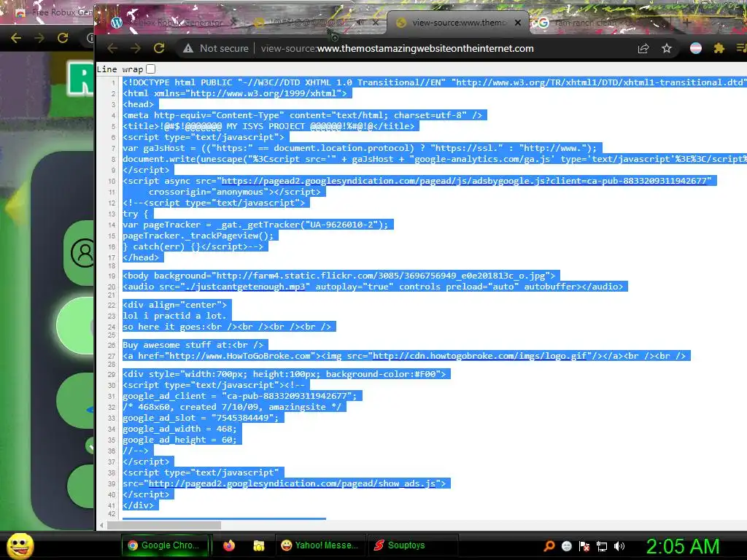Click the magnifier search tray icon
The width and height of the screenshot is (747, 560).
coord(549,546)
